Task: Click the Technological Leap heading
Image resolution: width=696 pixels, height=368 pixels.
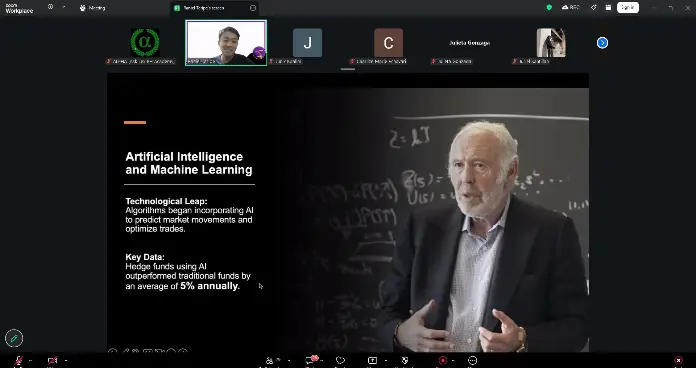Action: click(x=166, y=201)
